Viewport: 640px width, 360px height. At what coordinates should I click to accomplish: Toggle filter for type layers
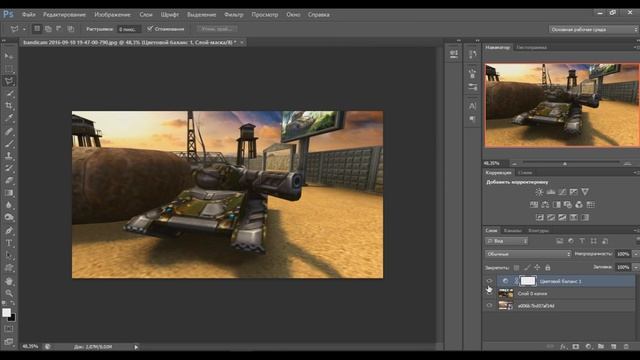[582, 241]
